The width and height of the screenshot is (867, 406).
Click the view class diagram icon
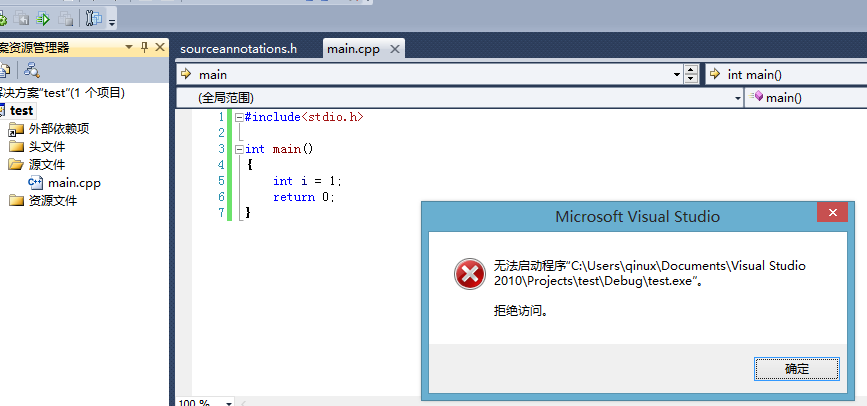point(32,70)
